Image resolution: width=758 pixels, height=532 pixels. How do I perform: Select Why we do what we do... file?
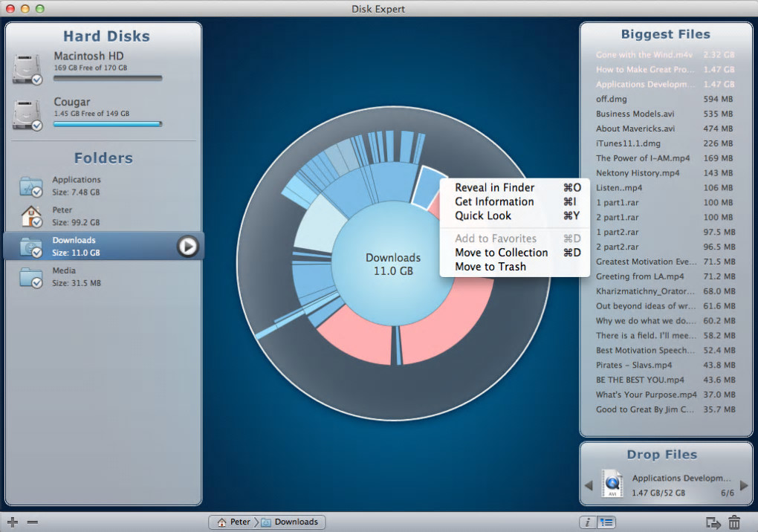click(x=665, y=321)
